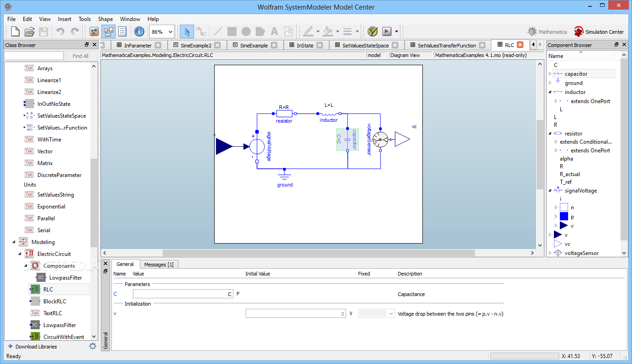Close the InState tab
This screenshot has width=632, height=364.
[320, 45]
